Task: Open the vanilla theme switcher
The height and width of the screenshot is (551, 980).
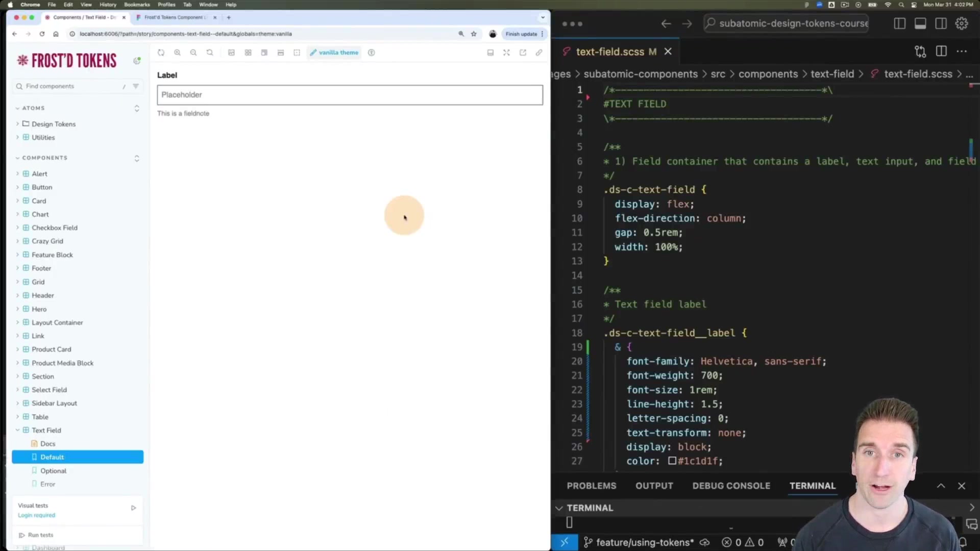Action: [334, 53]
